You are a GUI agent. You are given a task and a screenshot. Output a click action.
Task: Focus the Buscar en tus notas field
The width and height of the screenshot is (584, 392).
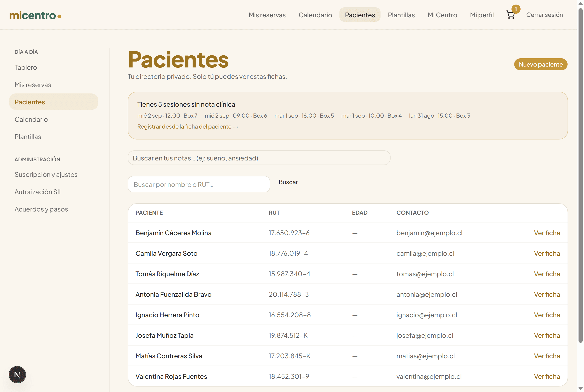pyautogui.click(x=259, y=158)
